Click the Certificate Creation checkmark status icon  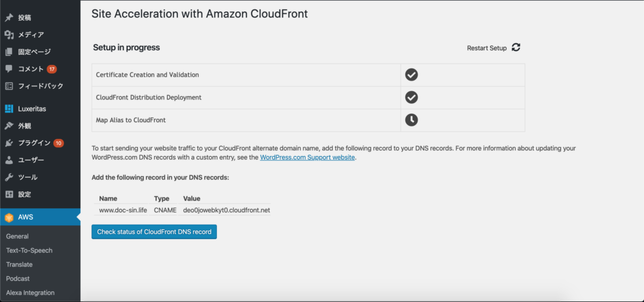click(411, 75)
